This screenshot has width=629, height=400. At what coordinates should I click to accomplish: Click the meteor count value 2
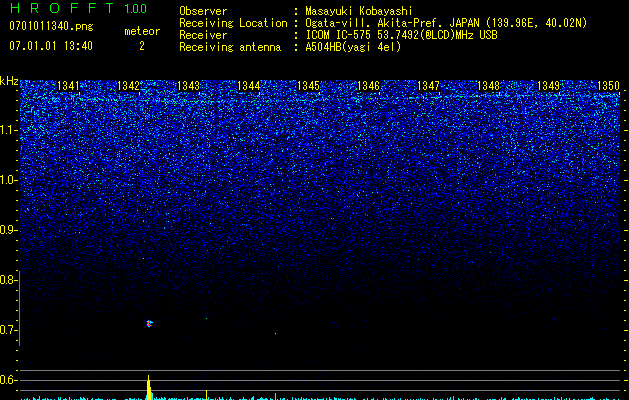tap(142, 46)
